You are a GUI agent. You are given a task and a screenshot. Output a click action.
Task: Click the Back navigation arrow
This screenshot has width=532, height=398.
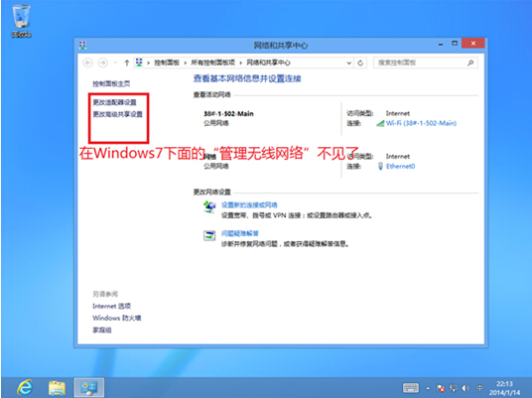click(88, 63)
